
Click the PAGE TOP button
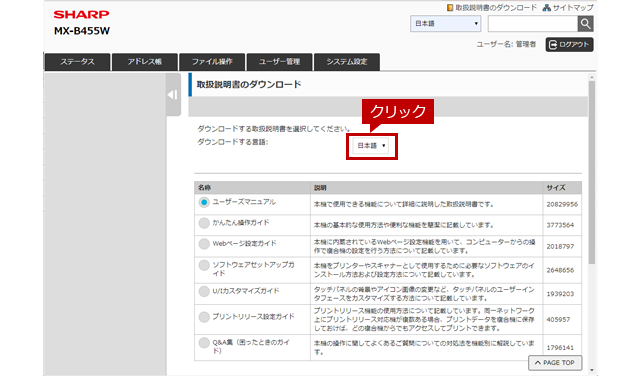point(555,363)
